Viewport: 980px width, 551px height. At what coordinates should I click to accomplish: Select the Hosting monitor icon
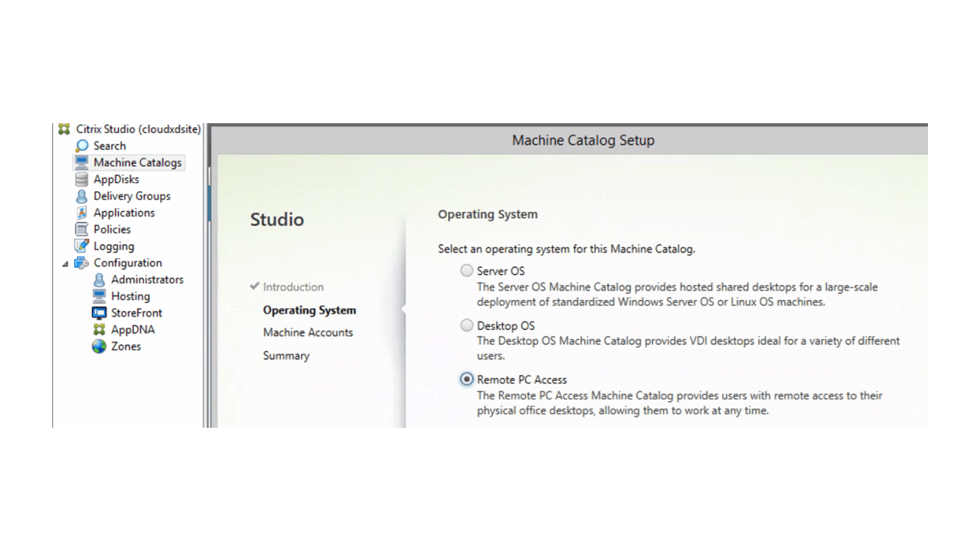pos(99,296)
